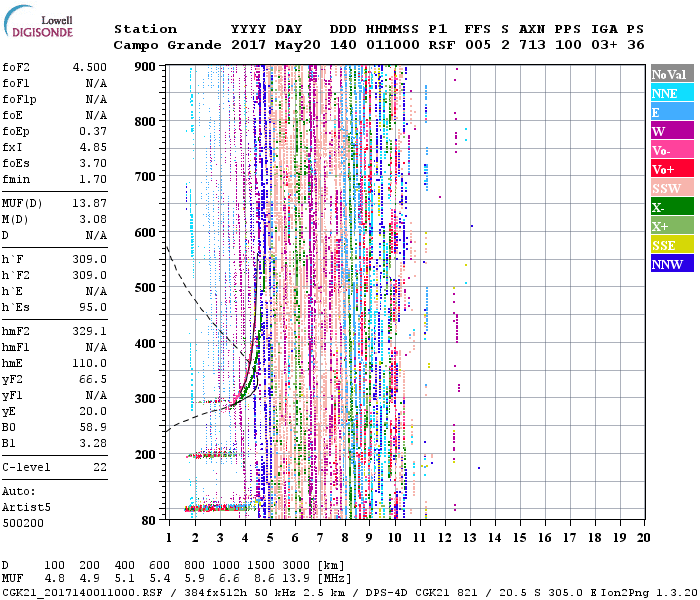Image resolution: width=700 pixels, height=600 pixels.
Task: Click the AXN value 713
Action: 532,45
